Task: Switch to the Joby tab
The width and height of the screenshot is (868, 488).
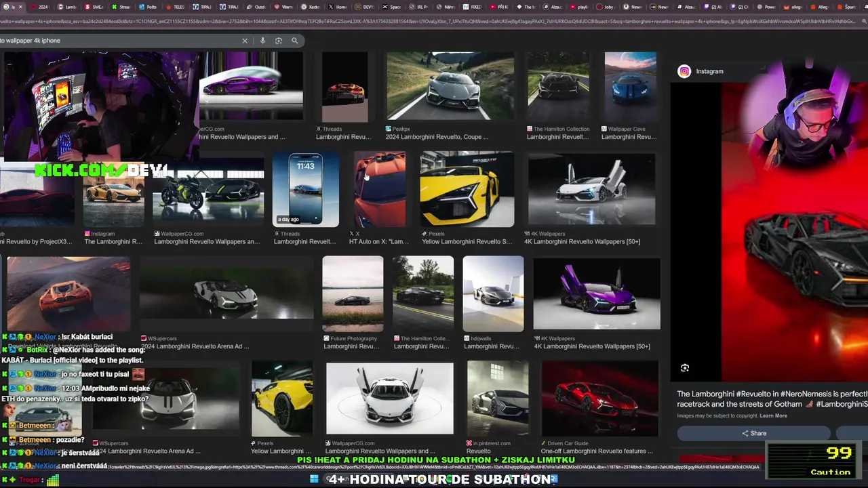Action: pos(606,7)
